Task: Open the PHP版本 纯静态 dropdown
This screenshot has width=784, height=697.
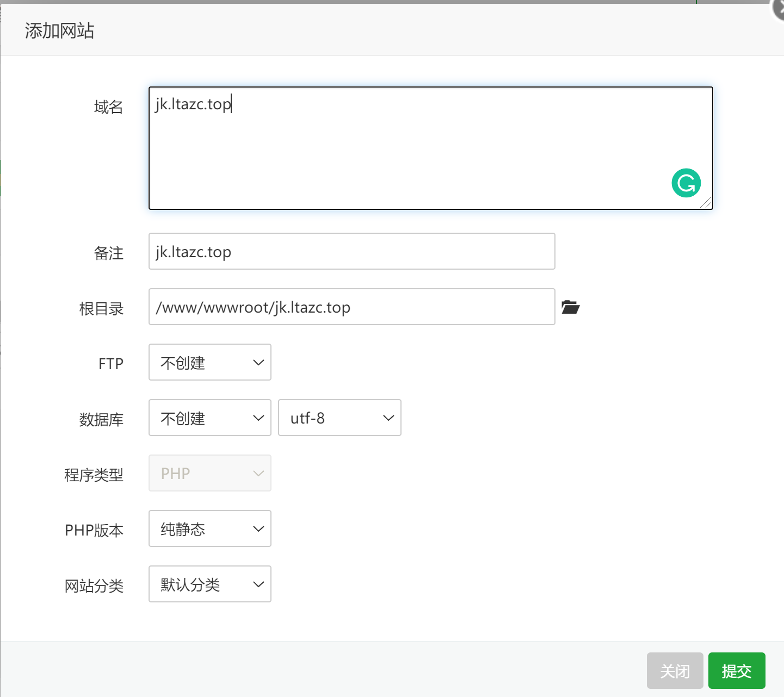Action: pos(210,529)
